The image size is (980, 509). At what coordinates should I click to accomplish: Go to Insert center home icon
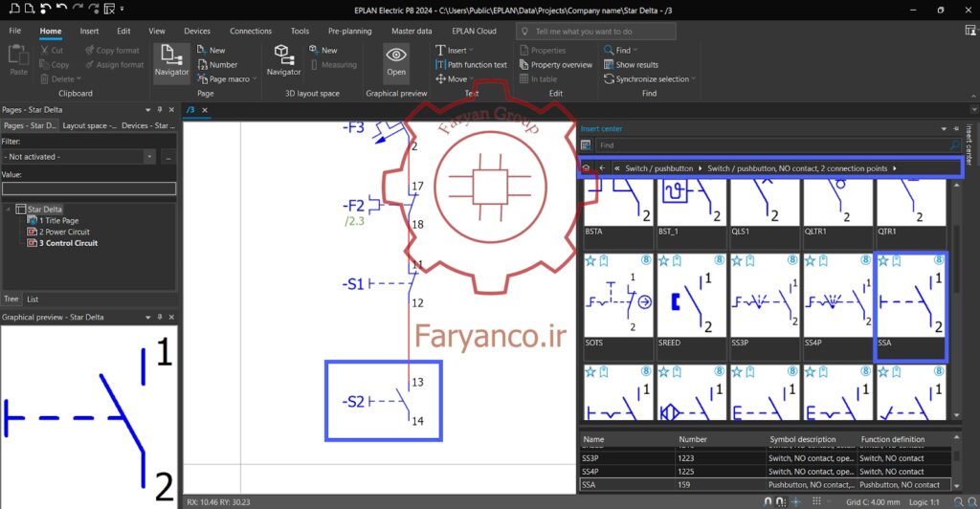coord(587,168)
